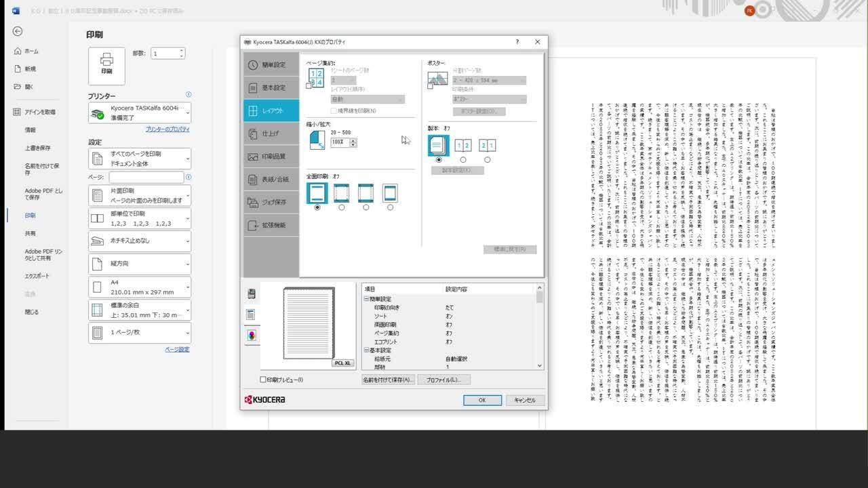Show color preview view in preview panel
The height and width of the screenshot is (488, 868).
click(x=252, y=335)
